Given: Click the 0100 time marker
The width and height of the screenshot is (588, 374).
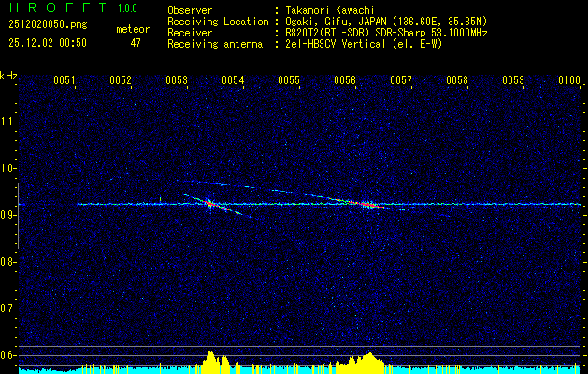Looking at the screenshot, I should (x=569, y=80).
